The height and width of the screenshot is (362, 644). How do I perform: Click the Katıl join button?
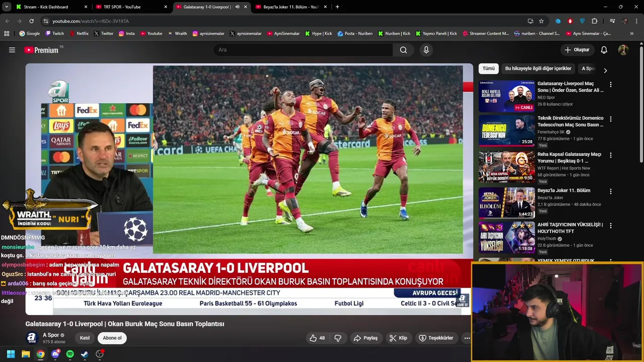85,338
